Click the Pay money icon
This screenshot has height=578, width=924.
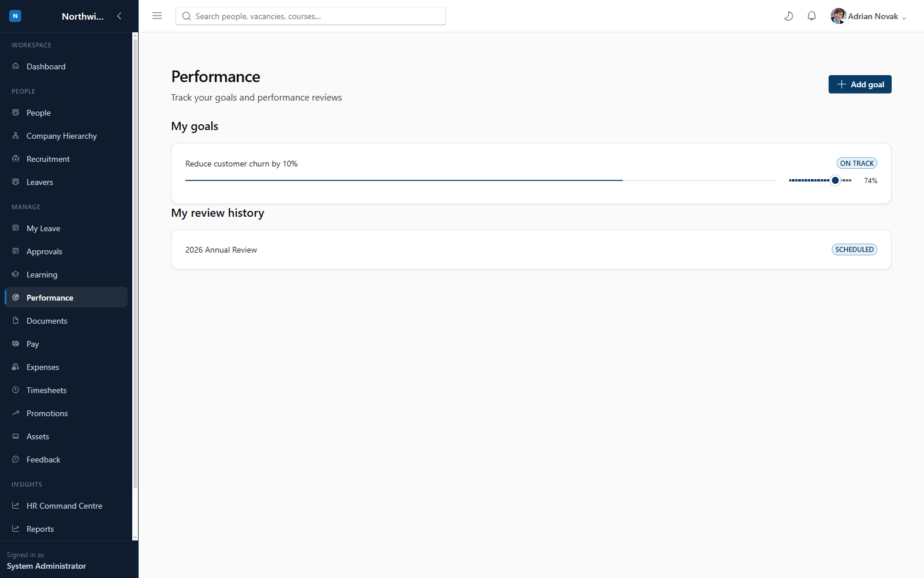(16, 344)
